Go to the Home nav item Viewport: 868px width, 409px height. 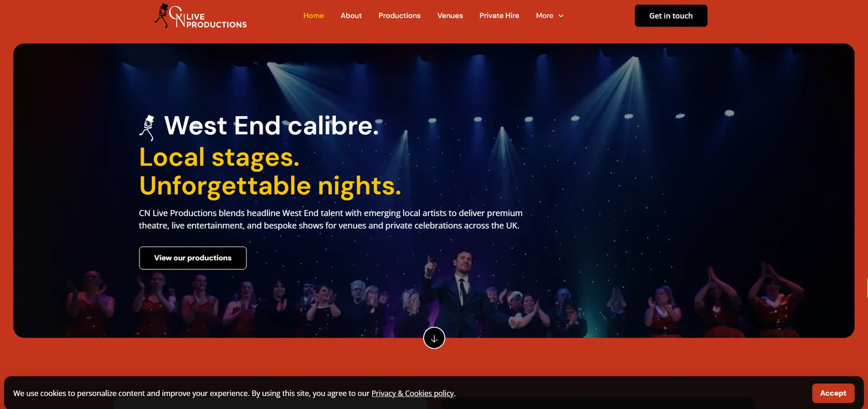point(314,16)
